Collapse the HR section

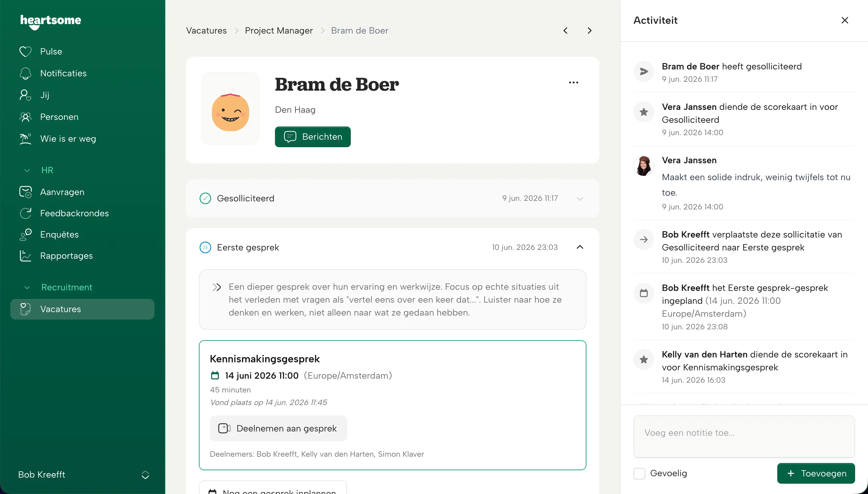tap(27, 170)
